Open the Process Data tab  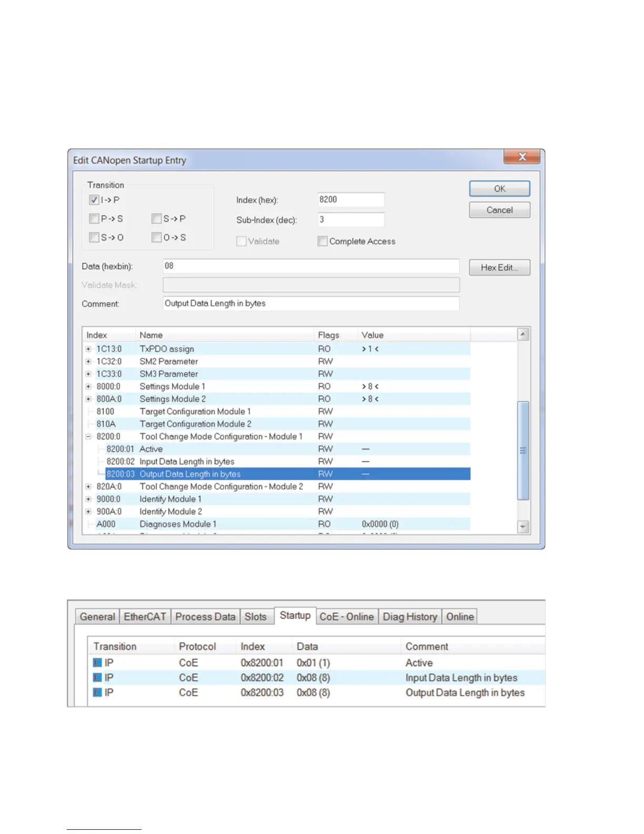[205, 617]
